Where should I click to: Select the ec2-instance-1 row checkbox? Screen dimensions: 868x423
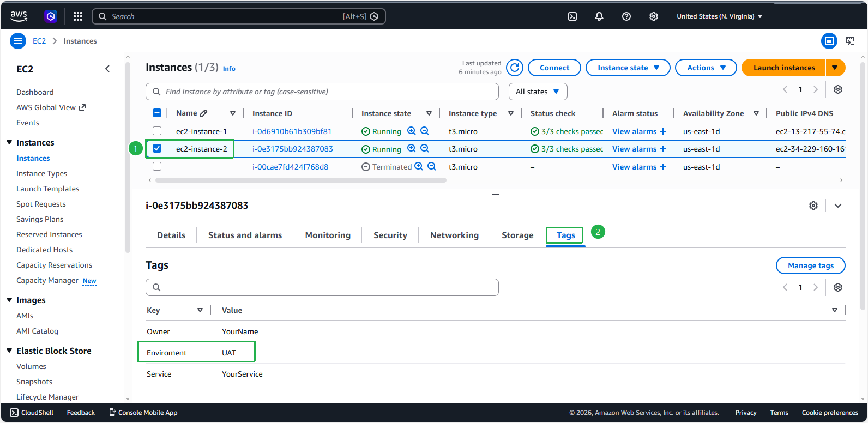click(157, 131)
